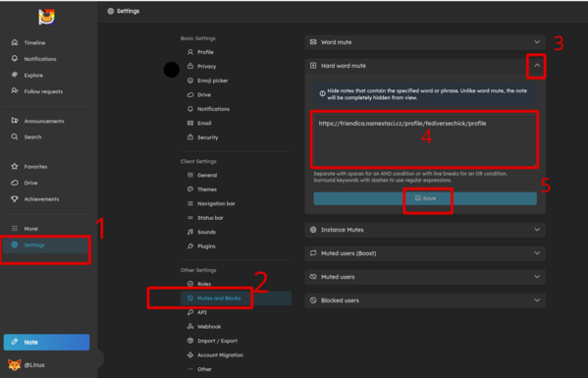Click the Settings gear icon in header
Viewport: 588px width, 378px height.
point(111,11)
